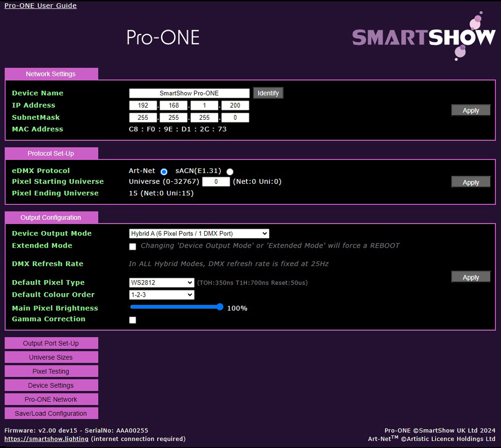This screenshot has width=501, height=448.
Task: Open the Universe Sizes section
Action: (x=51, y=357)
